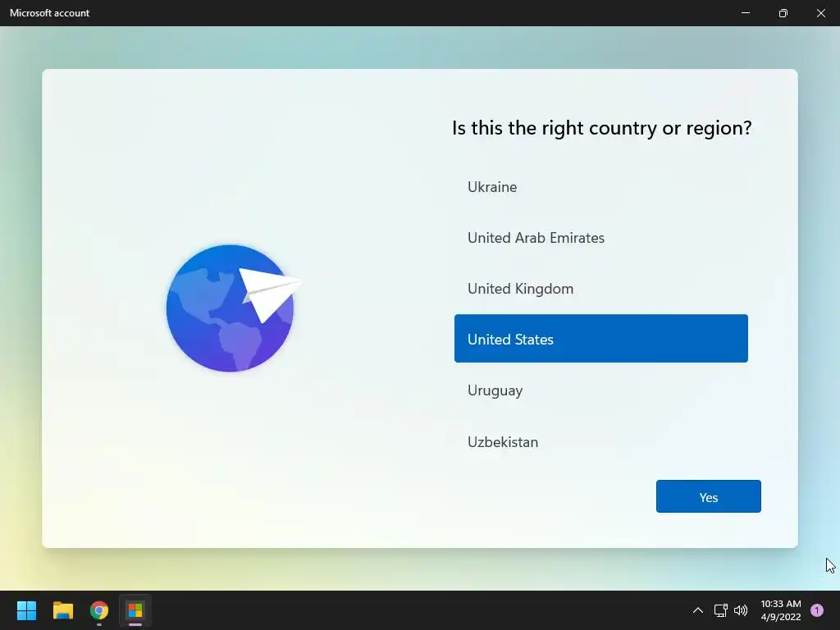
Task: Pick United Kingdom in the list
Action: [x=600, y=289]
